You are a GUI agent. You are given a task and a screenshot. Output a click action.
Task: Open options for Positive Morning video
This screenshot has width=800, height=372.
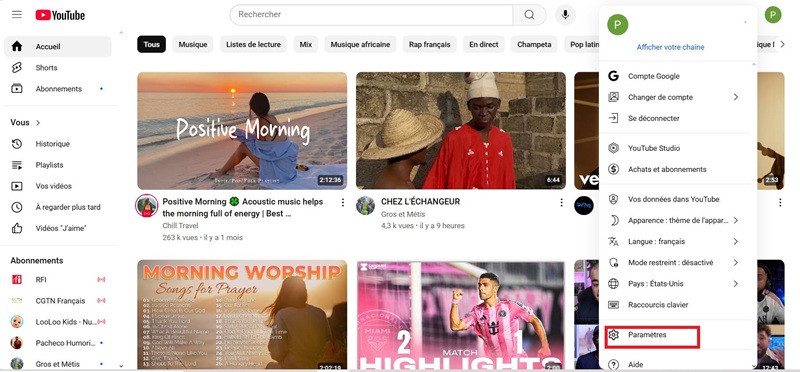pyautogui.click(x=343, y=203)
